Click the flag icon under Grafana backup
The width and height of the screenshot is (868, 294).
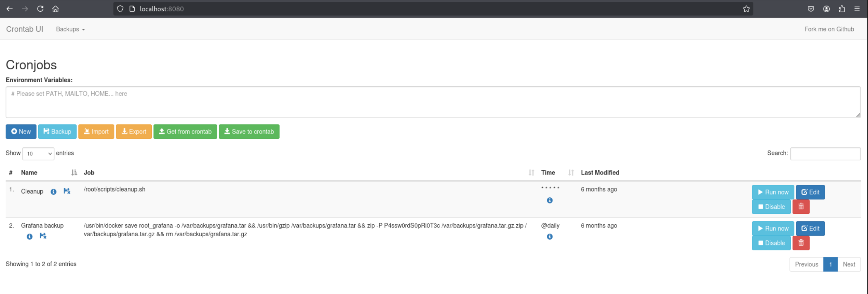[43, 236]
